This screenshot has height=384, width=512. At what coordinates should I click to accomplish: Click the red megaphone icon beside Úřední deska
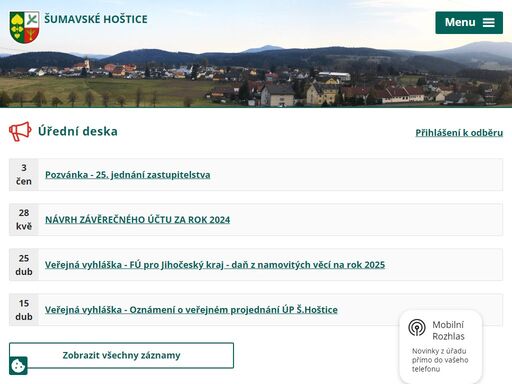pyautogui.click(x=20, y=132)
